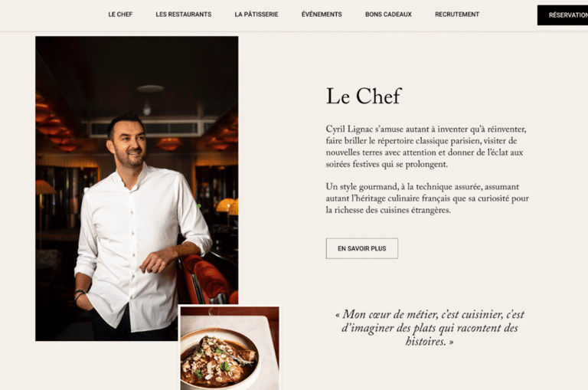This screenshot has width=588, height=390.
Task: Click the EN SAVOIR PLUS button
Action: click(362, 248)
